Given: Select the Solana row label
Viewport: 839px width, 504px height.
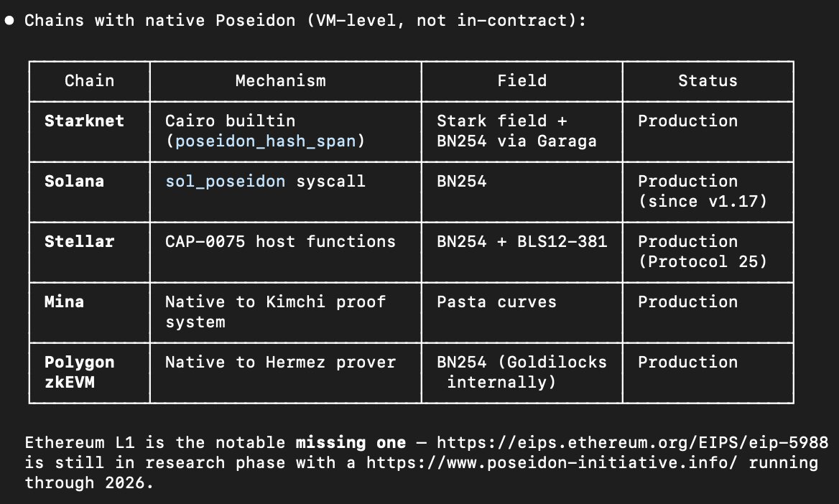Looking at the screenshot, I should (x=74, y=181).
